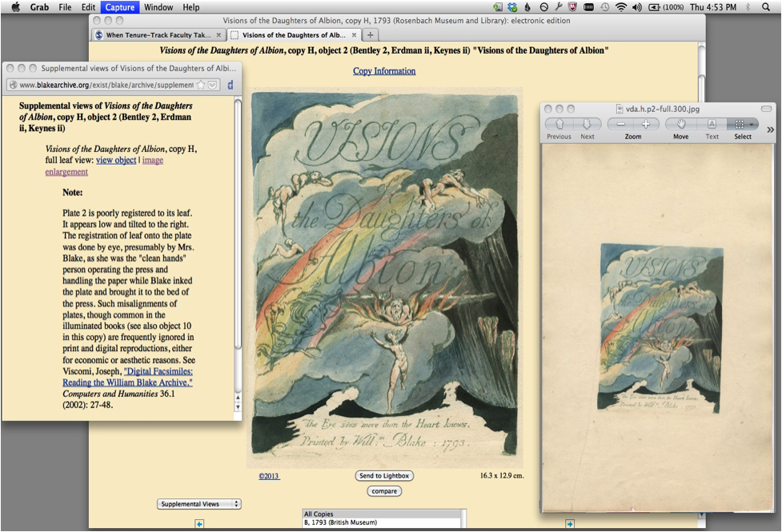Follow the 'view object' link
The width and height of the screenshot is (782, 532).
(116, 160)
